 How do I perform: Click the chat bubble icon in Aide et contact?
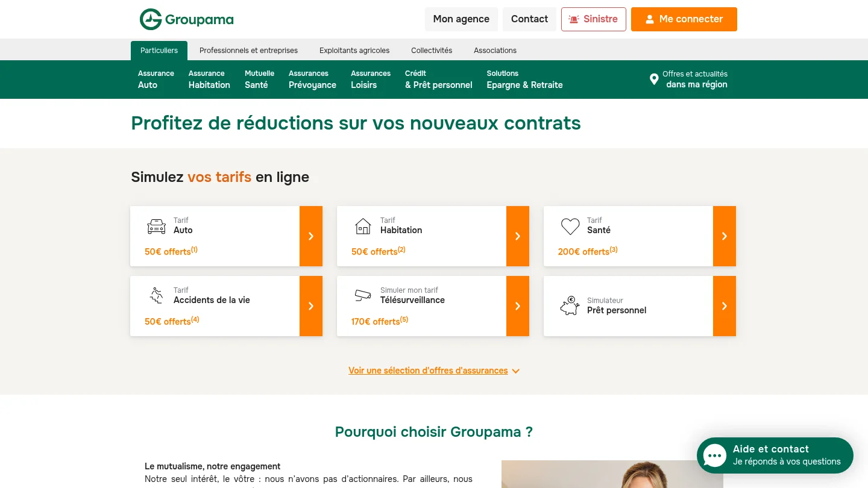715,455
